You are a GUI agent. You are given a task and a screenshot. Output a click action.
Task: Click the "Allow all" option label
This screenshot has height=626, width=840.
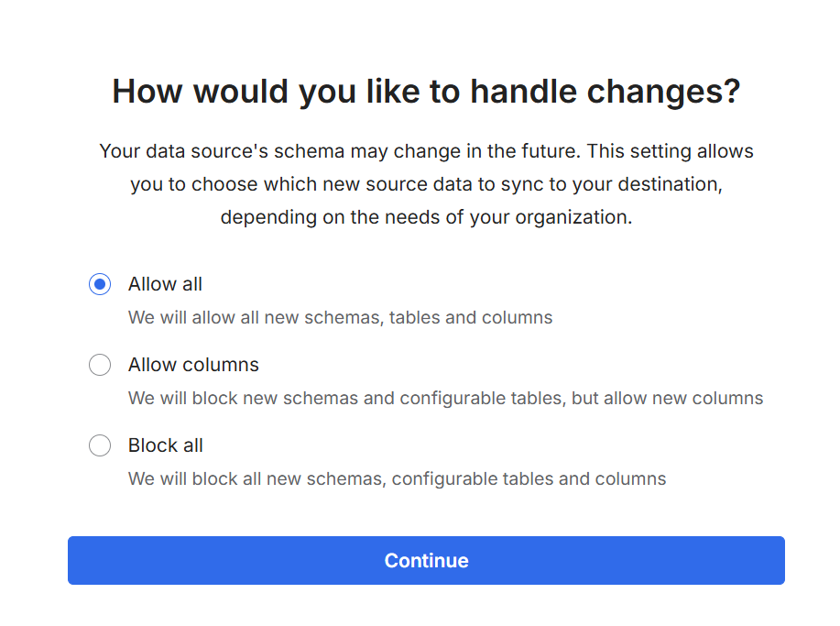pos(165,284)
